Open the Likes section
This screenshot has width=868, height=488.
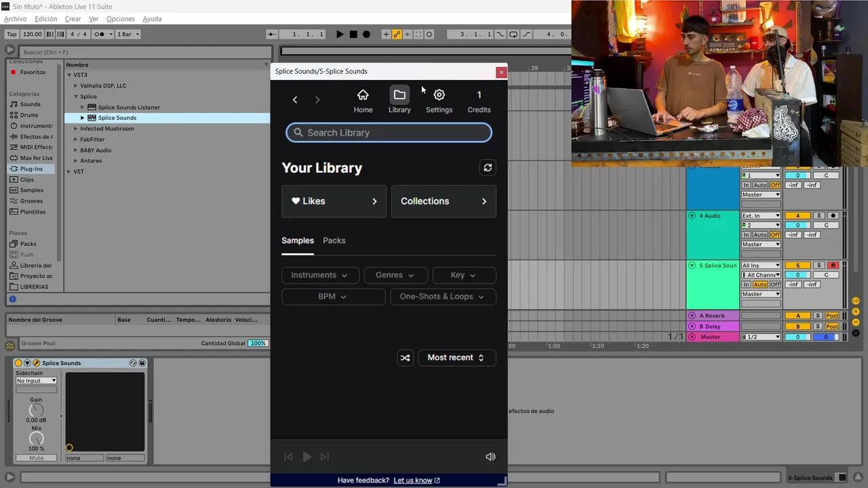(334, 201)
